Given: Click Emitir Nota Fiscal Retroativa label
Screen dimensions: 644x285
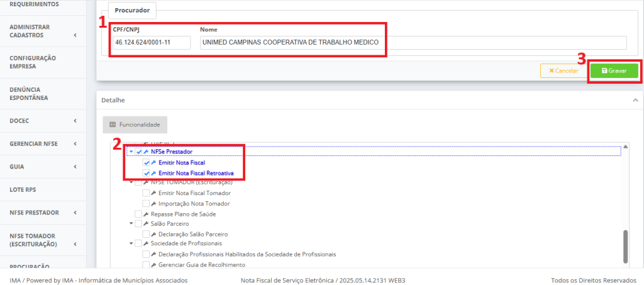Looking at the screenshot, I should coord(196,173).
